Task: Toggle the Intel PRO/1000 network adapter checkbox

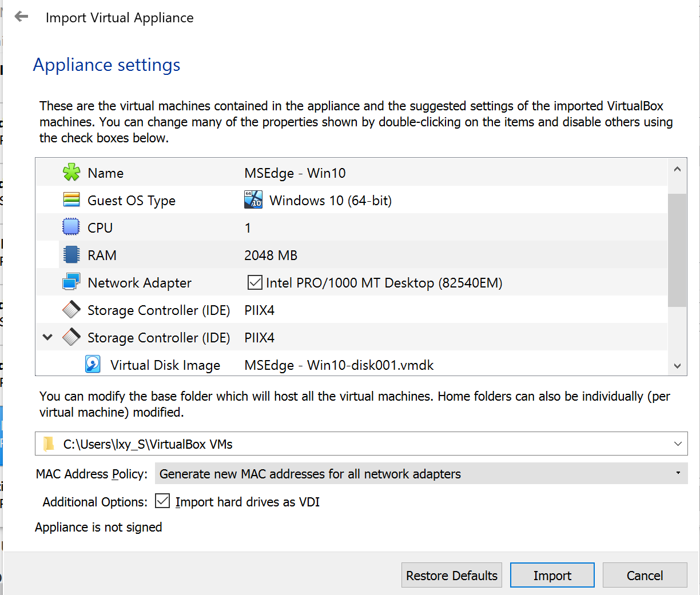Action: click(x=254, y=282)
